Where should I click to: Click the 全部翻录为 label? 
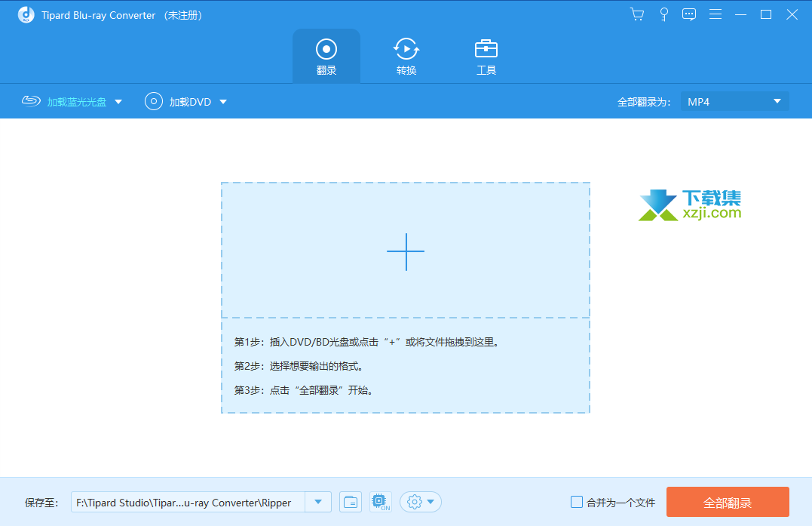coord(644,102)
